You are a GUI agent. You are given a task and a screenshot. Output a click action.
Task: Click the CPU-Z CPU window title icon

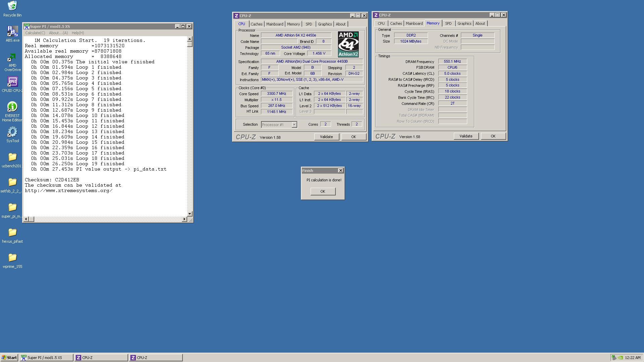[236, 16]
